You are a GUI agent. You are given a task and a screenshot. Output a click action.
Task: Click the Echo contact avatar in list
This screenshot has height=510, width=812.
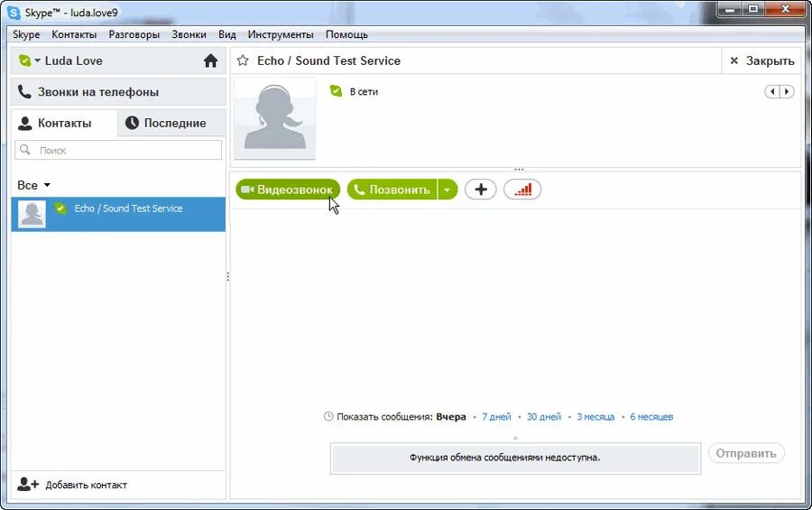coord(32,214)
